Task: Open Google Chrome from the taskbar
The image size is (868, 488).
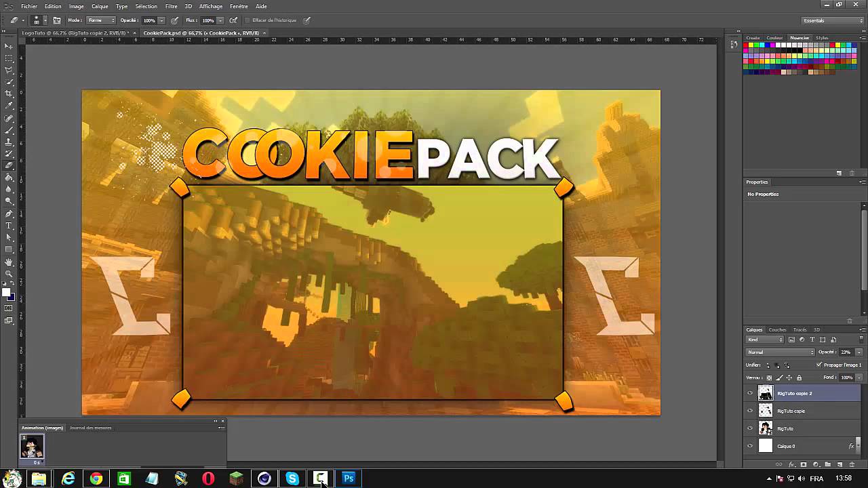Action: click(96, 479)
